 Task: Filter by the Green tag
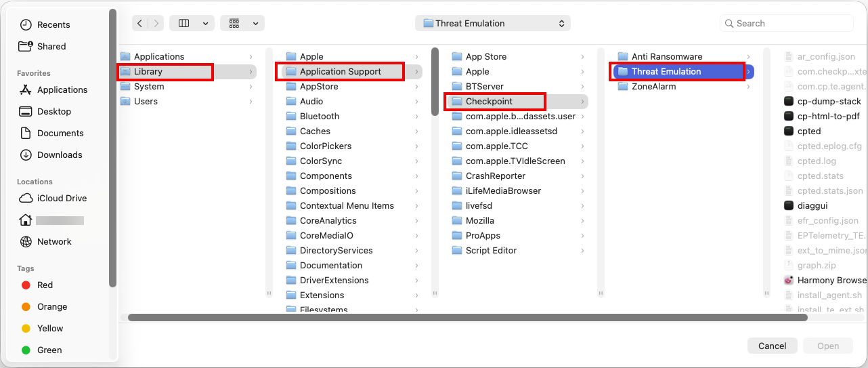[41, 350]
